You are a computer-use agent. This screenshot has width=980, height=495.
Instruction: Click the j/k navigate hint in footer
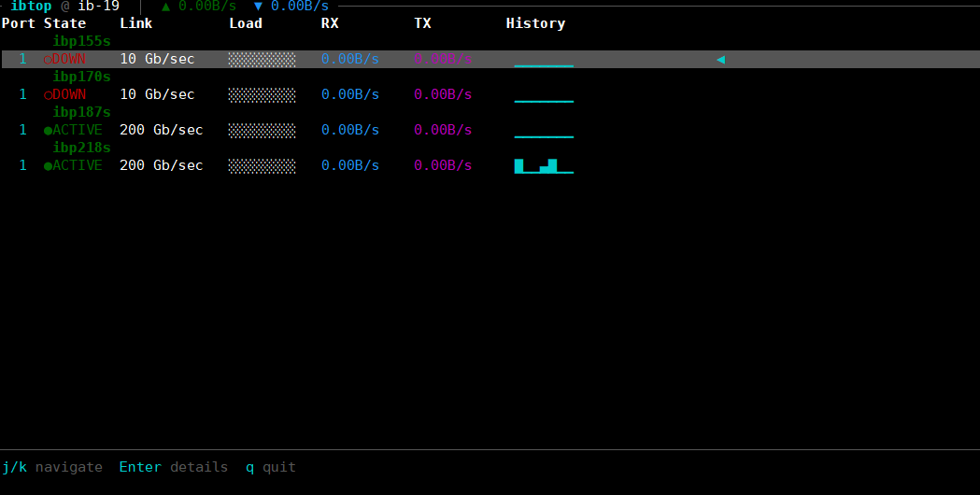tap(52, 468)
